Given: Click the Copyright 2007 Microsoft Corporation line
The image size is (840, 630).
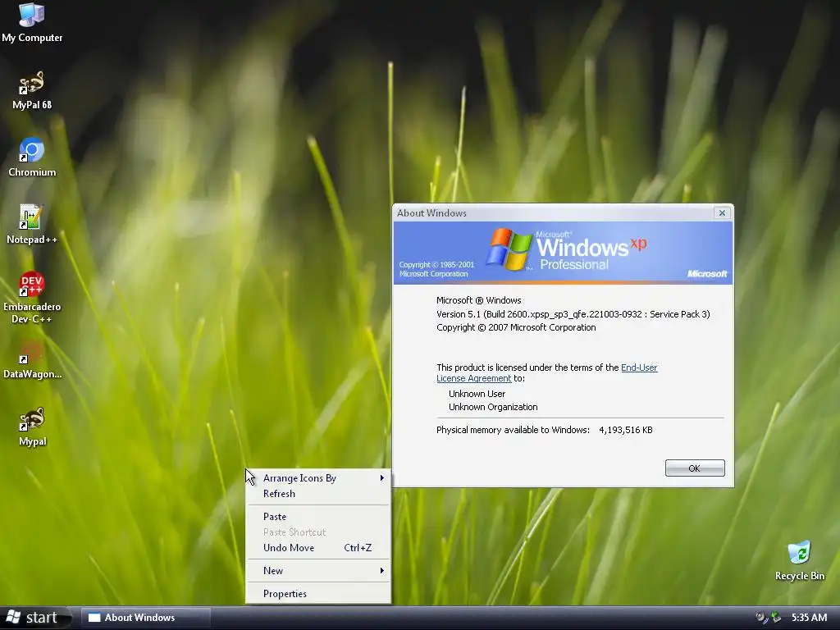Looking at the screenshot, I should tap(516, 327).
